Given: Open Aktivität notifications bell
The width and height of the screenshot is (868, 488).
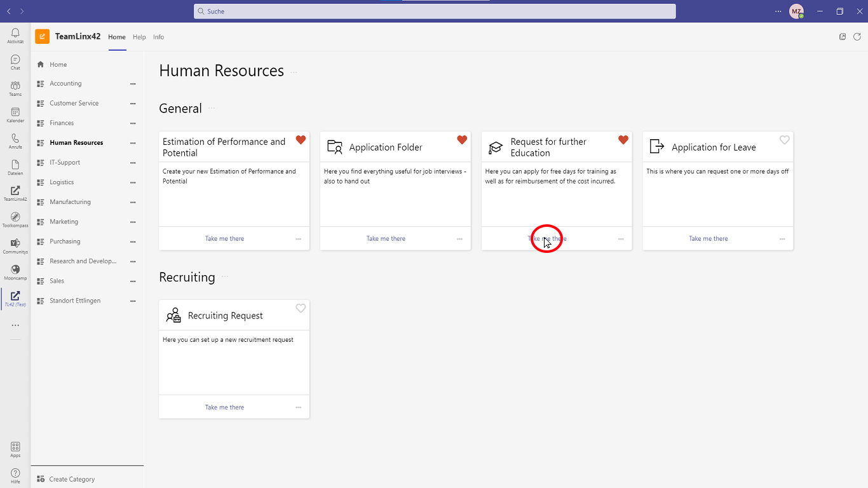Looking at the screenshot, I should 15,36.
